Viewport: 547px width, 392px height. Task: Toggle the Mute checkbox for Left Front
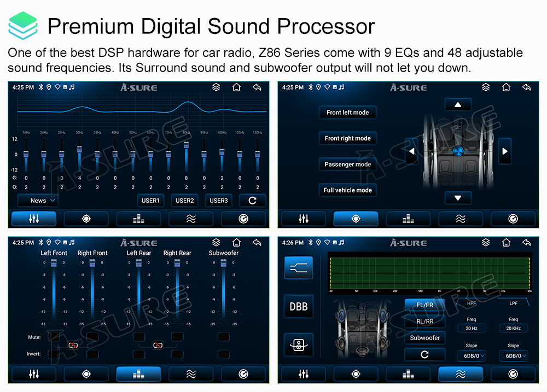click(x=54, y=337)
